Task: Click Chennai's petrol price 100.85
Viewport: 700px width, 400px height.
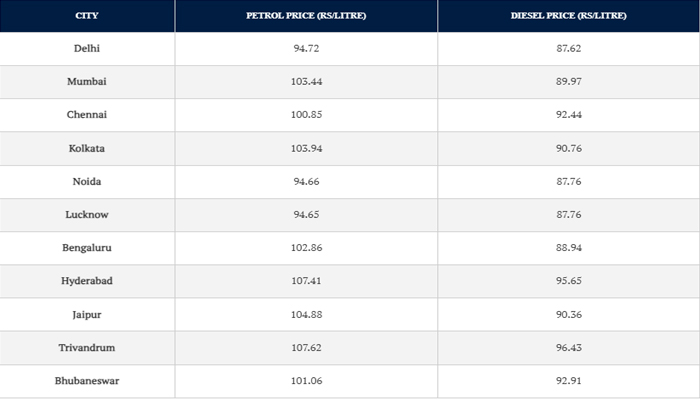Action: (306, 115)
